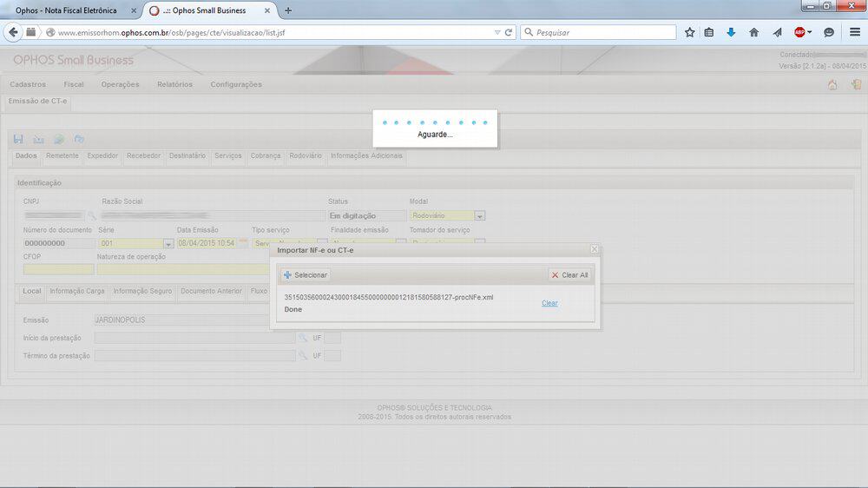Expand the Modal Rodoviário dropdown
The width and height of the screenshot is (868, 488).
coord(480,216)
